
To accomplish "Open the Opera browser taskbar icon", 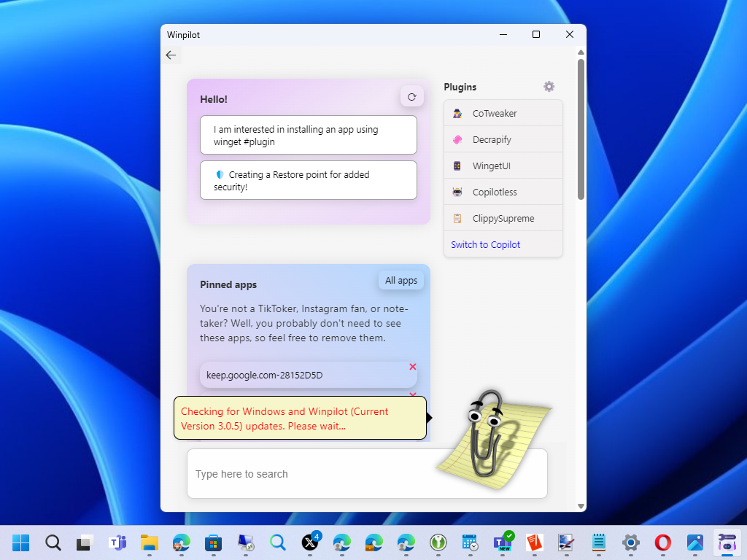I will point(662,542).
